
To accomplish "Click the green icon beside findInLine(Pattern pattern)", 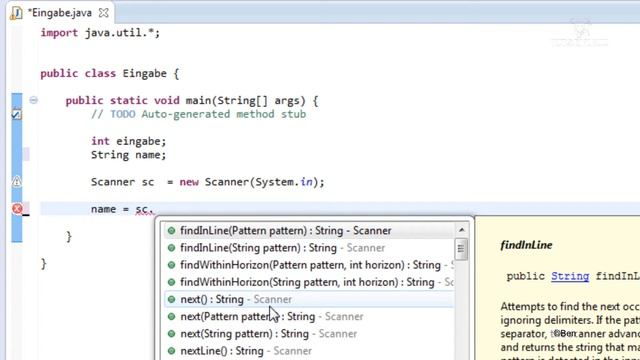I will click(x=171, y=231).
